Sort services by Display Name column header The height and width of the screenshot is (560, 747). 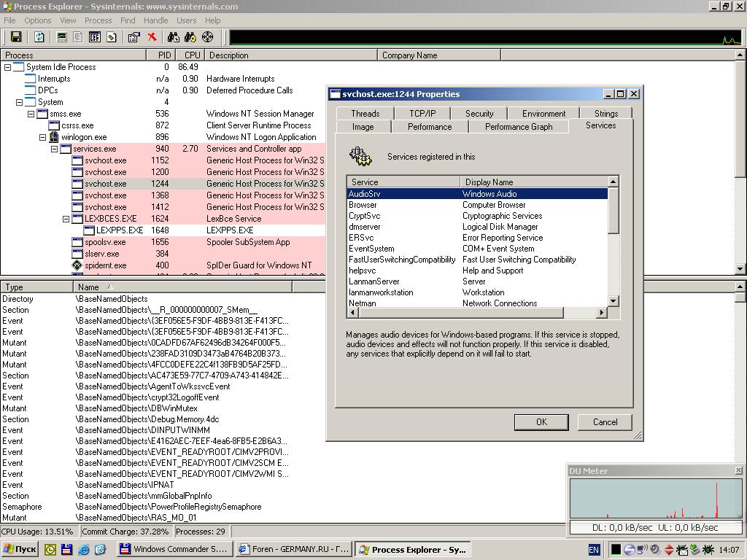coord(534,182)
